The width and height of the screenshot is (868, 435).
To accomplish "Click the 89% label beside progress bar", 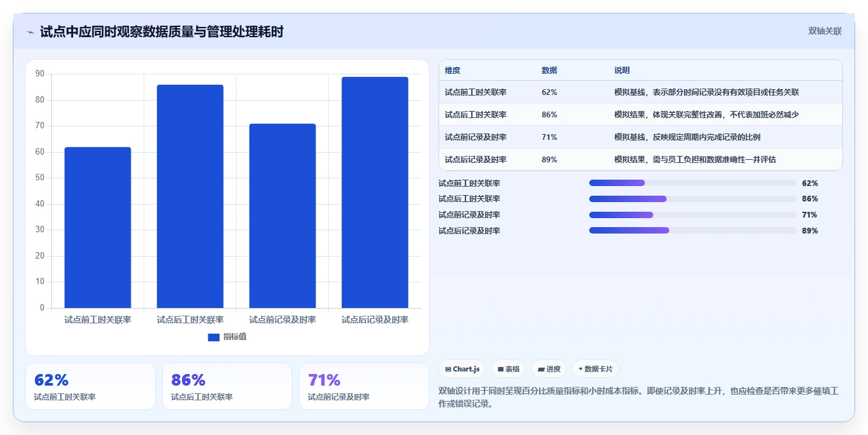I will click(x=810, y=231).
